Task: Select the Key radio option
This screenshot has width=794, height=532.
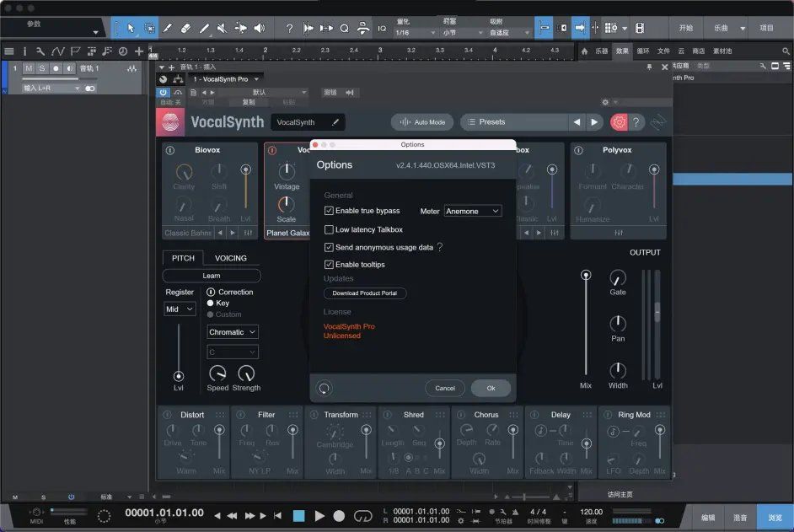Action: [210, 303]
